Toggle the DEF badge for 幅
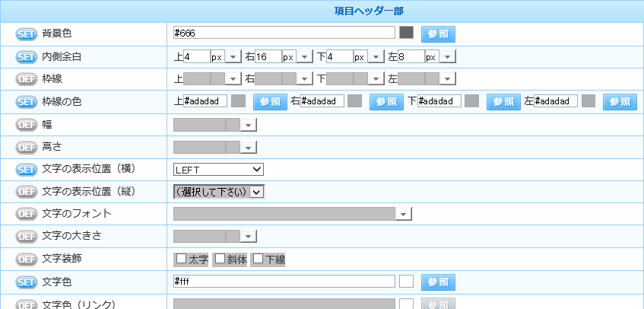This screenshot has width=644, height=309. 27,125
